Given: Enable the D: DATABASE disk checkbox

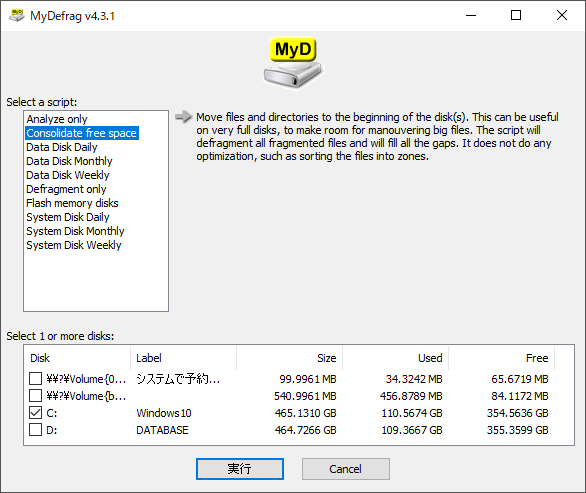Looking at the screenshot, I should (x=36, y=430).
